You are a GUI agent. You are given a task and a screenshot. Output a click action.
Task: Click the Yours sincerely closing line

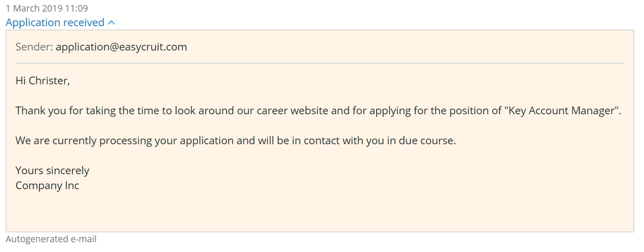pos(52,170)
